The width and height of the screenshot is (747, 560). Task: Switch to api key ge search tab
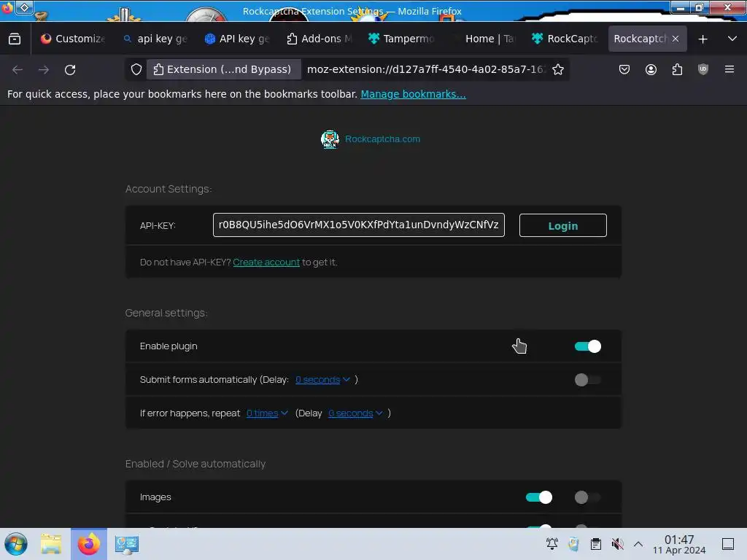coord(155,39)
